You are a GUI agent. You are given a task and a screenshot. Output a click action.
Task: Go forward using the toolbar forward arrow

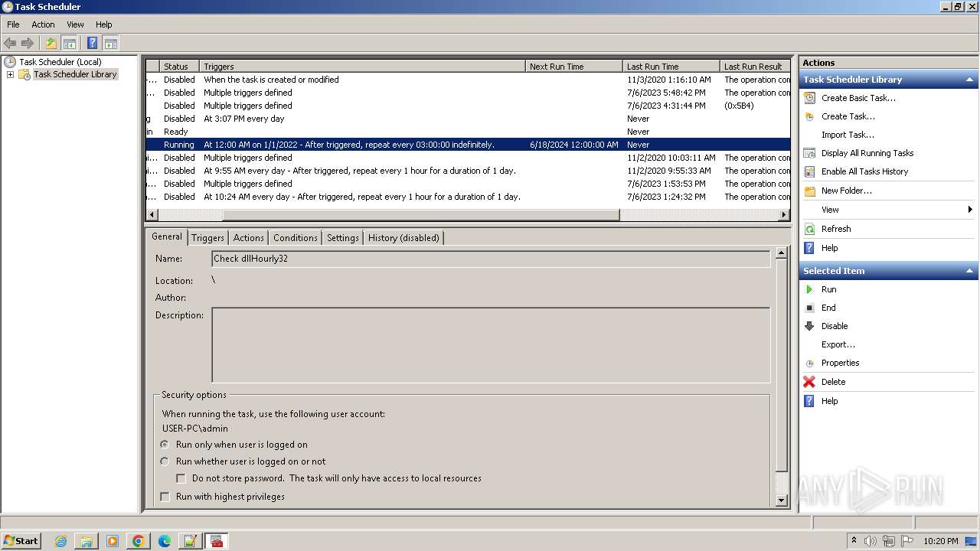click(28, 44)
